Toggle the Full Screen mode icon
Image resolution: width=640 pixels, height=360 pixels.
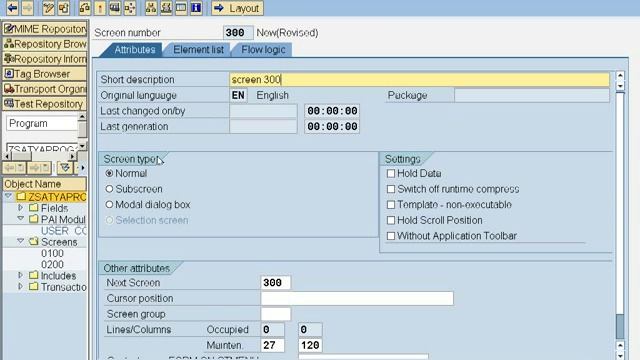click(x=181, y=8)
